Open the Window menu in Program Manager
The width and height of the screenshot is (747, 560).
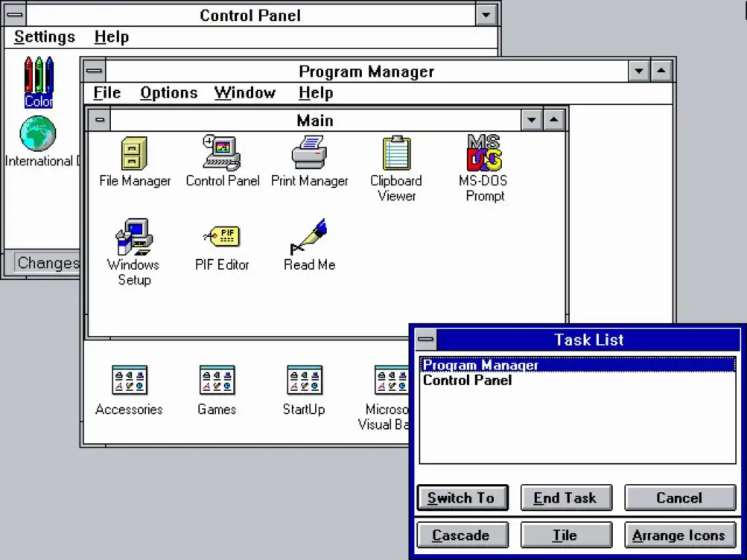click(245, 93)
